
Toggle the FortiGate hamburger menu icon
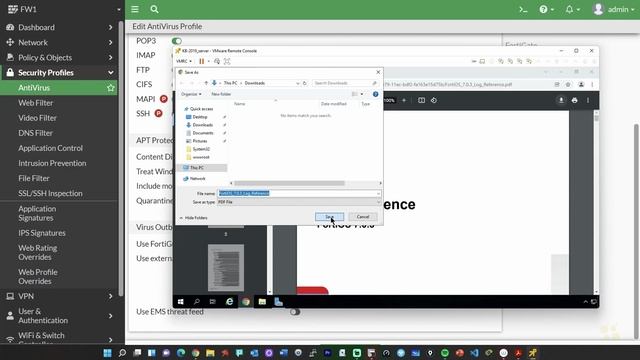(x=135, y=9)
